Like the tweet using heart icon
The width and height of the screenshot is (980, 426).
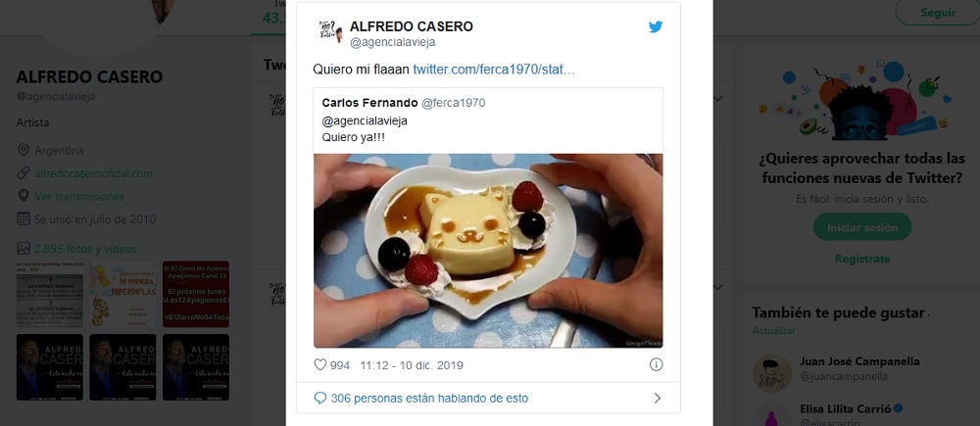point(320,364)
